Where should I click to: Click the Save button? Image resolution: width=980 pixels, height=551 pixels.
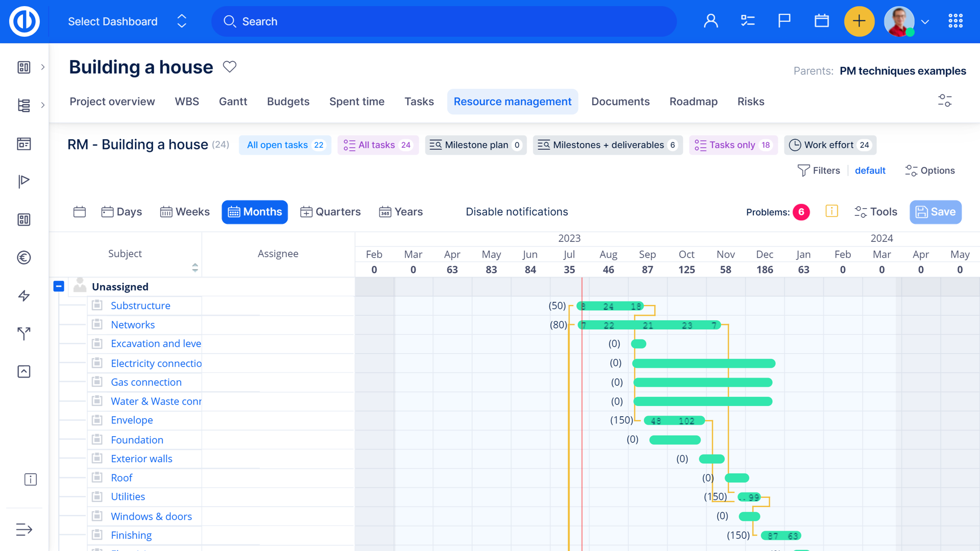pyautogui.click(x=936, y=212)
